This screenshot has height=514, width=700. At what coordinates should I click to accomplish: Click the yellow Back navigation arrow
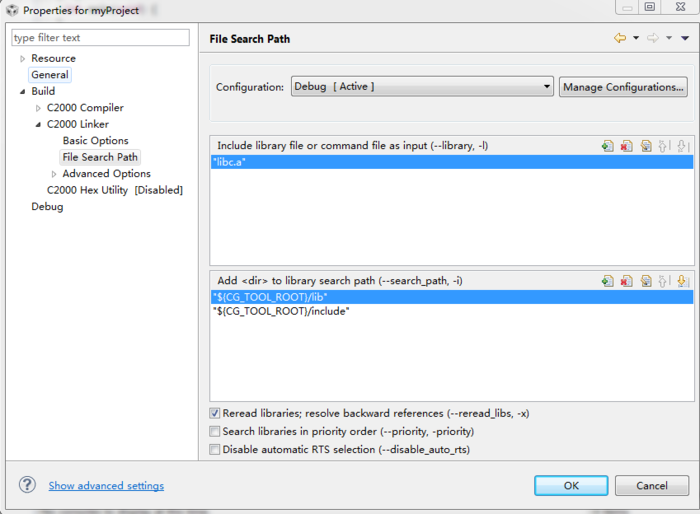620,38
